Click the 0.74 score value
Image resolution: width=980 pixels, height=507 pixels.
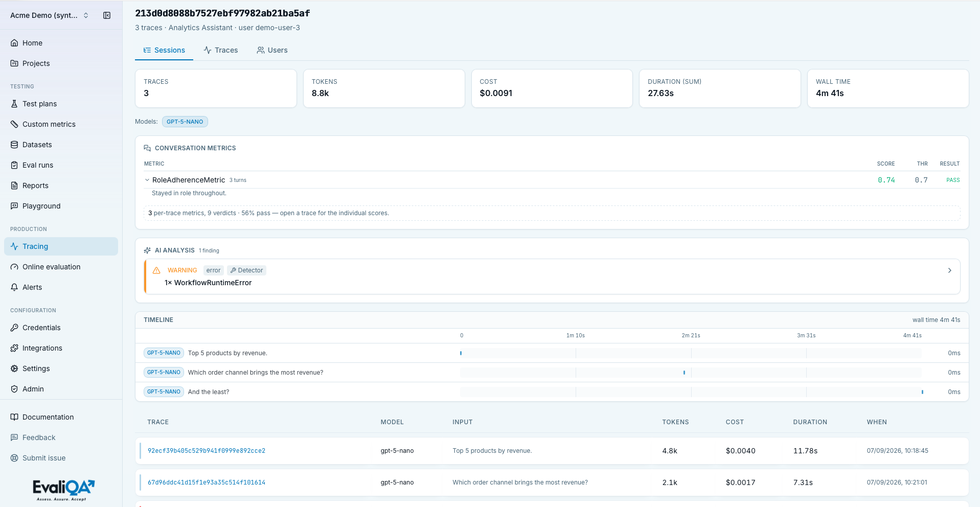(x=886, y=180)
